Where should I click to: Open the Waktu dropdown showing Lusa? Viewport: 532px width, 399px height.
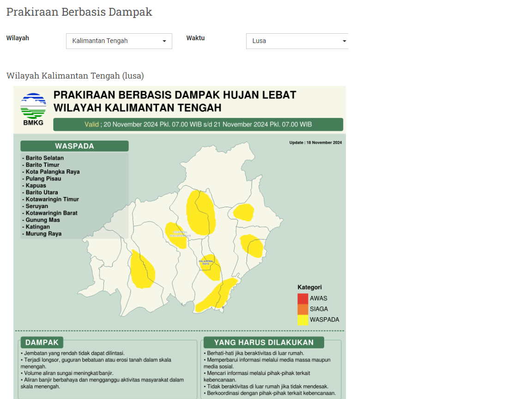[x=297, y=41]
